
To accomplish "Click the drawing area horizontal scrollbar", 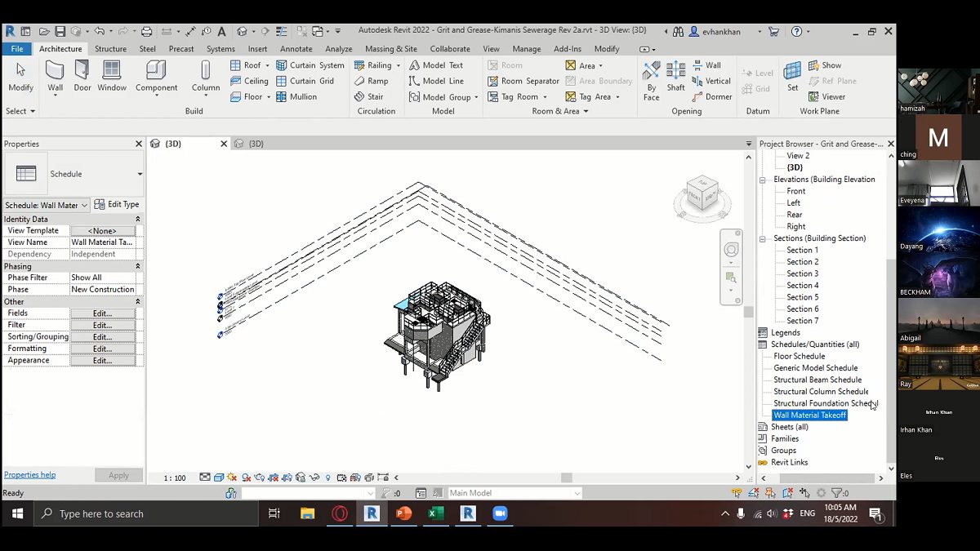I will [x=568, y=478].
